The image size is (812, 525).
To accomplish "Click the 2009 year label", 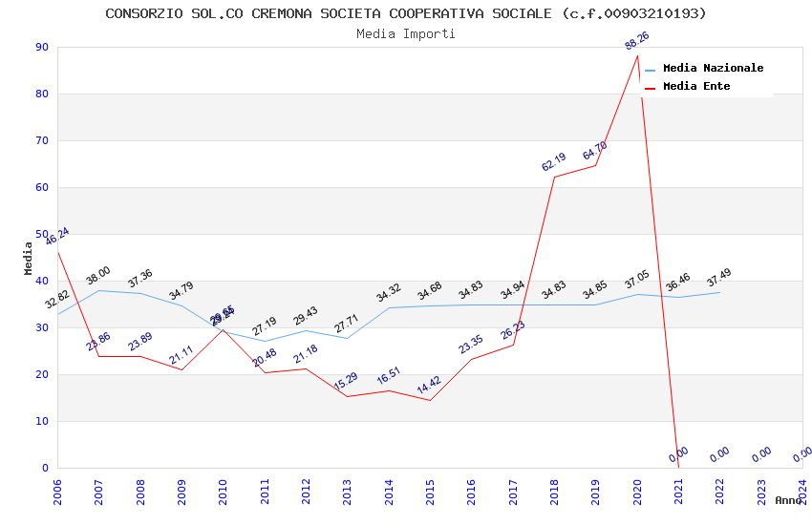I will click(x=182, y=492).
